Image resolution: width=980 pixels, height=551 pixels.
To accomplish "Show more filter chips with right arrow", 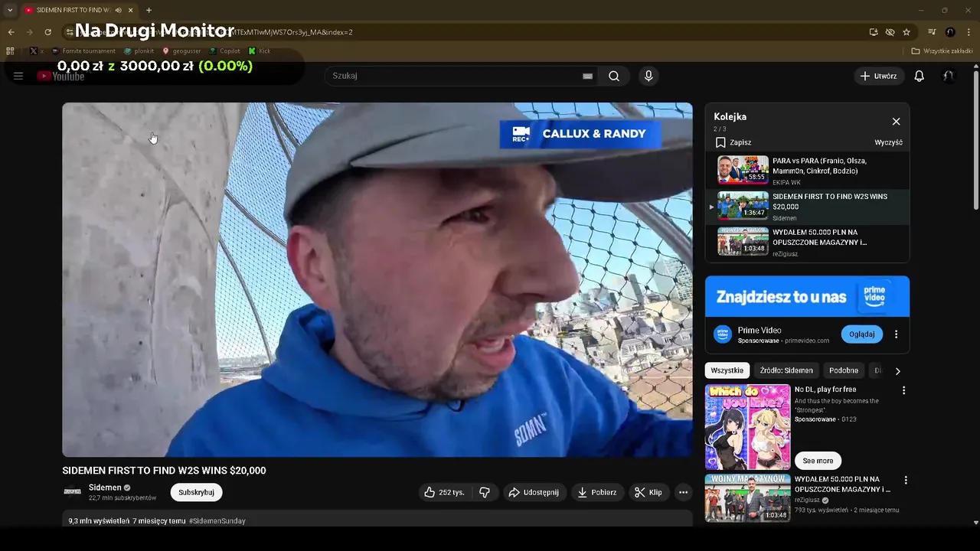I will pos(897,371).
